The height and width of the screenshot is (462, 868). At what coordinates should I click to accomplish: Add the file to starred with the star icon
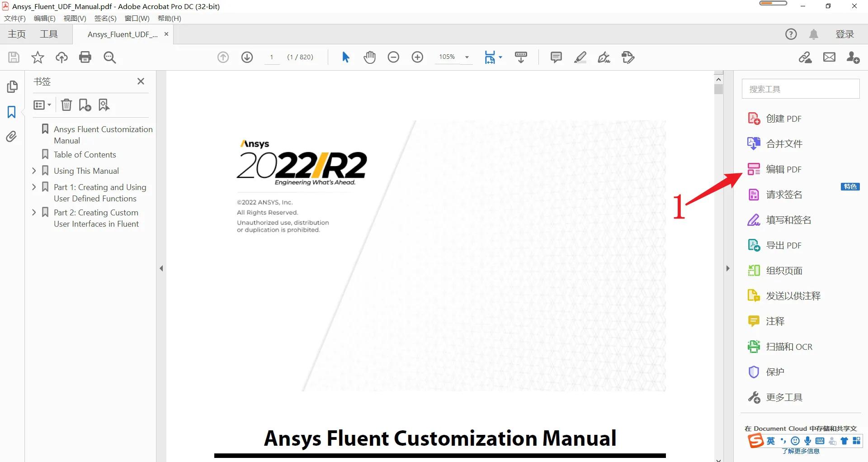tap(38, 57)
